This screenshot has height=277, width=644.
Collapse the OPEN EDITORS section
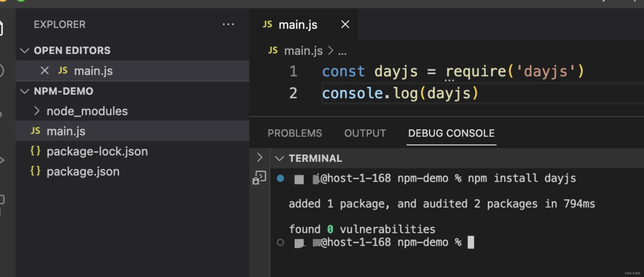(24, 51)
